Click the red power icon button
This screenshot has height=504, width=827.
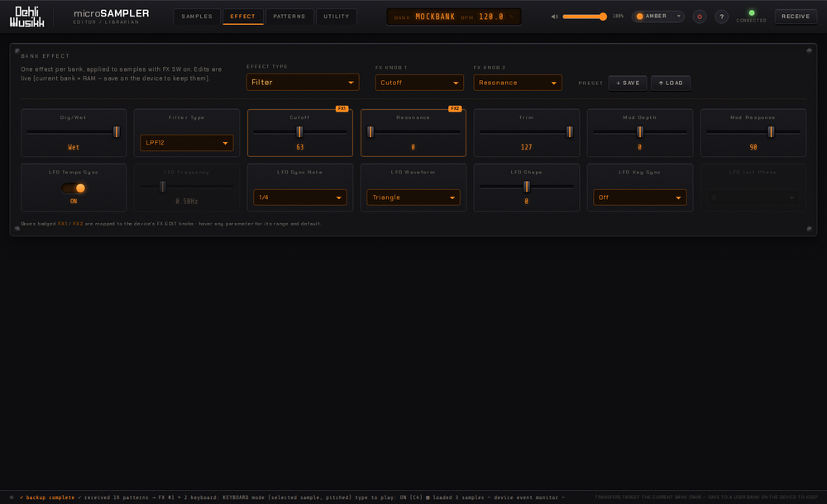tap(700, 17)
